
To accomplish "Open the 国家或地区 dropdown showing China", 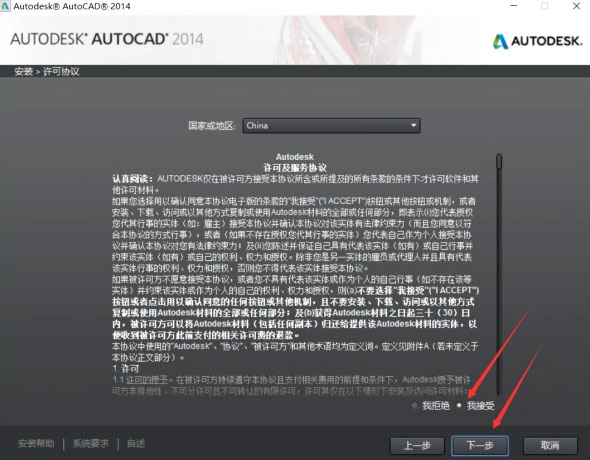I will click(331, 126).
